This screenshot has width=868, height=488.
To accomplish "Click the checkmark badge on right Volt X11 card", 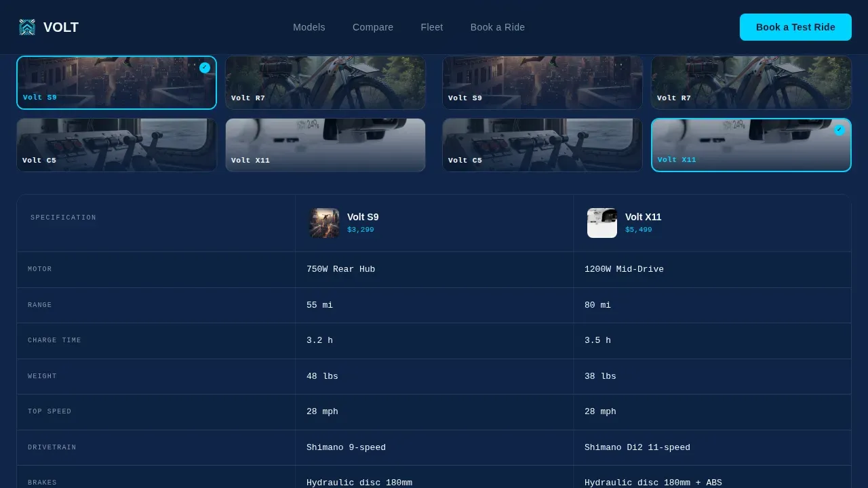I will [840, 130].
